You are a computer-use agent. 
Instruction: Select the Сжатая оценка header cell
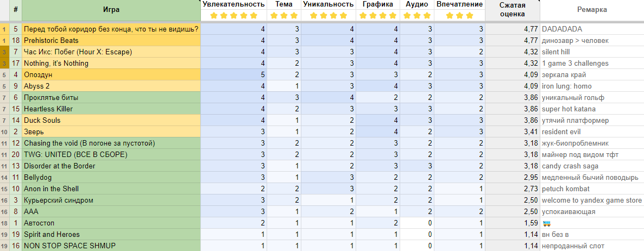[x=512, y=10]
